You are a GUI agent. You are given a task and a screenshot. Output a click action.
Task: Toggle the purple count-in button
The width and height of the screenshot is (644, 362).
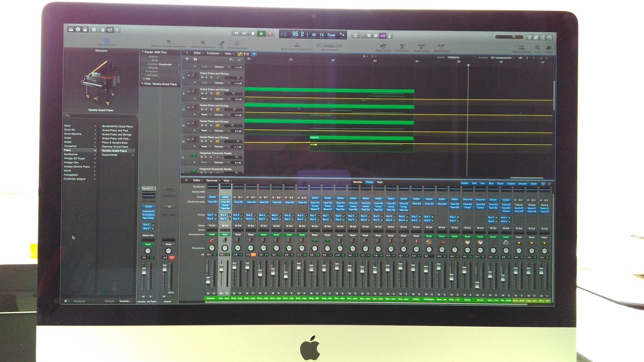[382, 35]
